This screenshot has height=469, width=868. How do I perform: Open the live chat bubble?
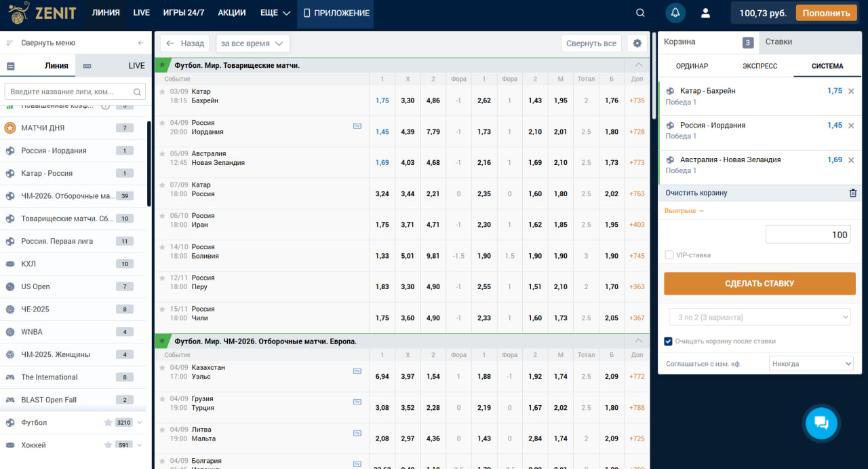821,423
